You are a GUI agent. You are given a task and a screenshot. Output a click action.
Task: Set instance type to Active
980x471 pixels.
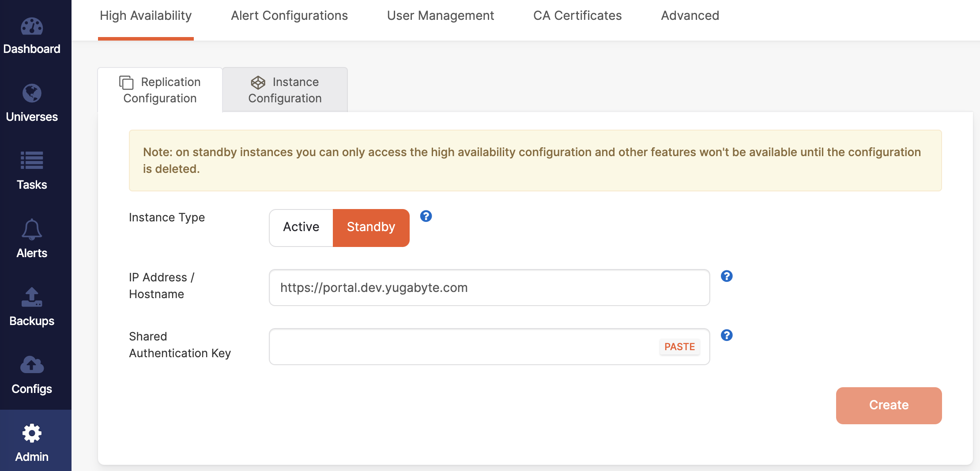[x=301, y=228]
